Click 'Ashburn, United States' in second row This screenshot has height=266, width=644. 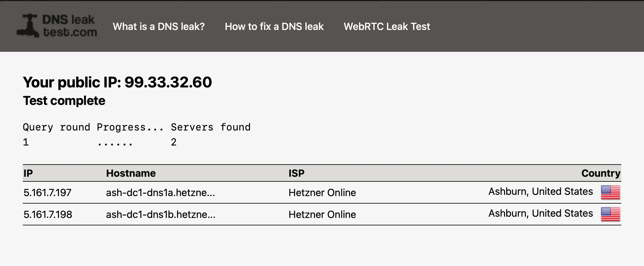tap(540, 213)
